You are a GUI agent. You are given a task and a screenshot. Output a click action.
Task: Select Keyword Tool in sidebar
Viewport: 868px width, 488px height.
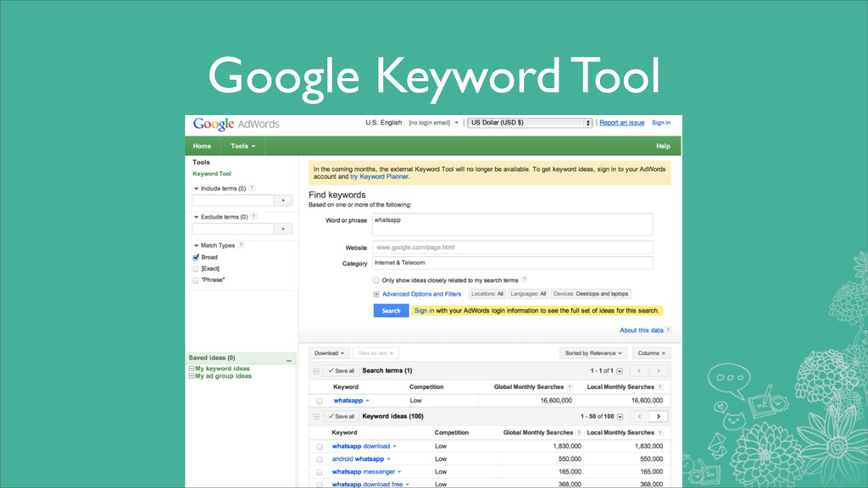pos(212,174)
